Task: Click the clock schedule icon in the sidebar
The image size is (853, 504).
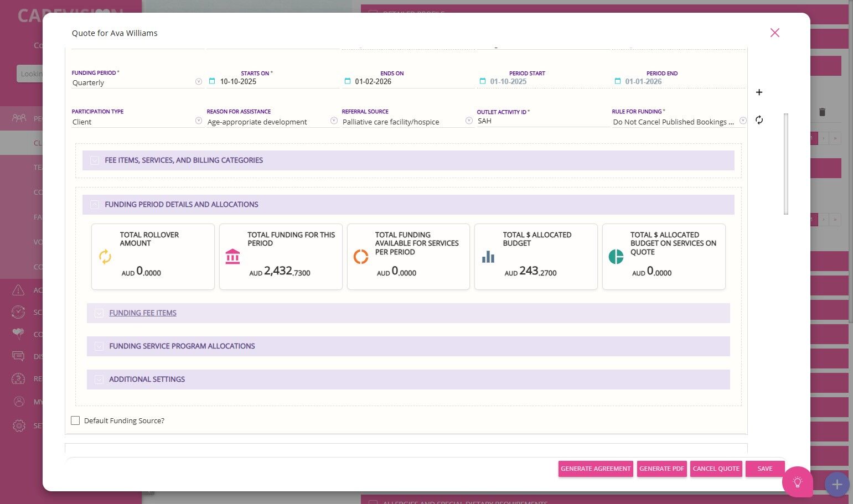Action: tap(18, 312)
